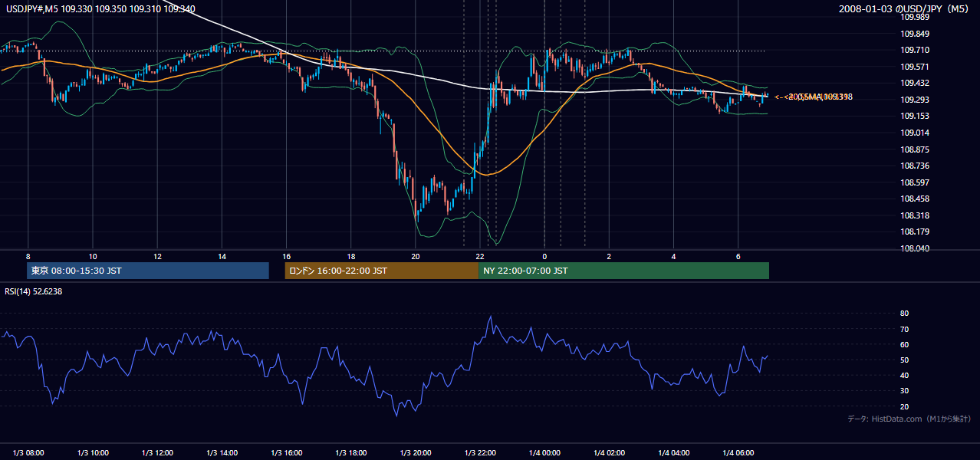Select the ロンドン 16:00-22:00 JST session bar

pos(381,271)
